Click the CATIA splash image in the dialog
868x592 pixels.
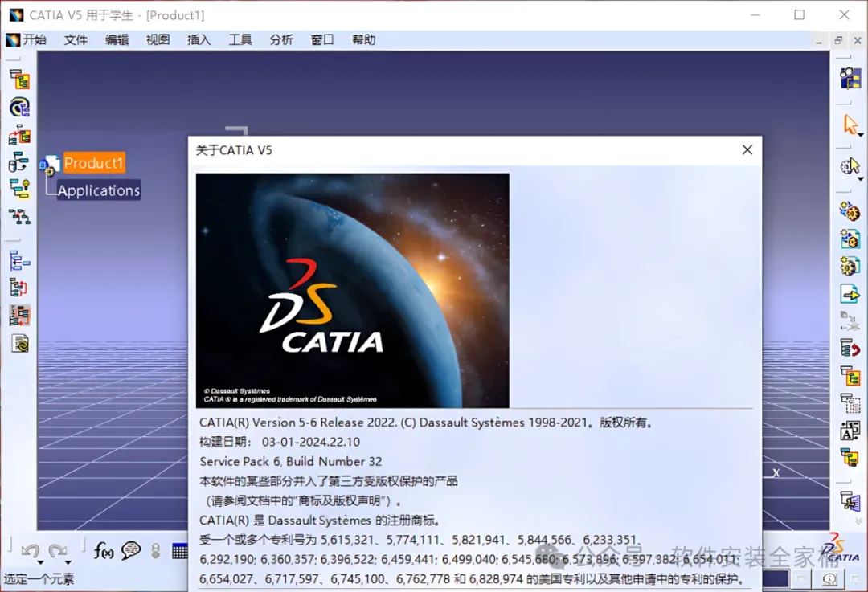(x=353, y=291)
